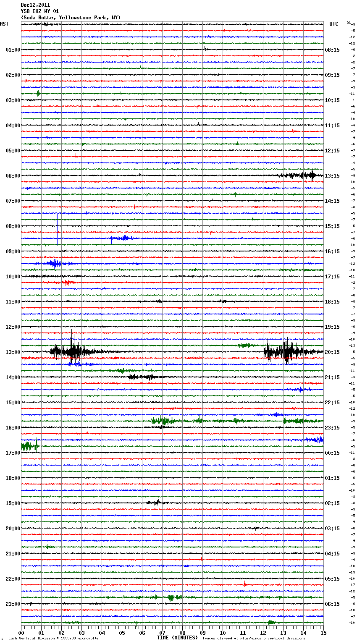Screen dimensions: 357x644
Task: Pick the '13:00' MST hour label
Action: (x=13, y=352)
